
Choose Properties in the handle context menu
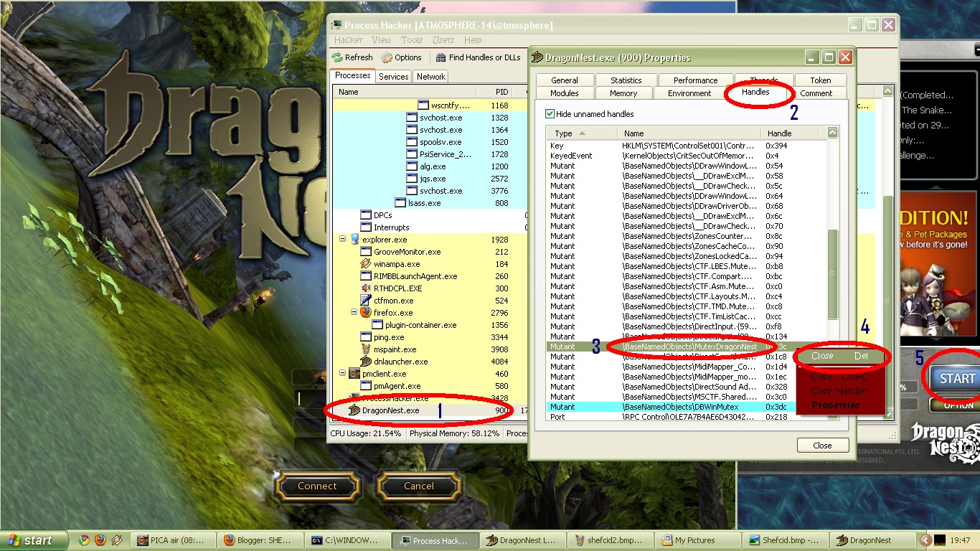coord(840,405)
